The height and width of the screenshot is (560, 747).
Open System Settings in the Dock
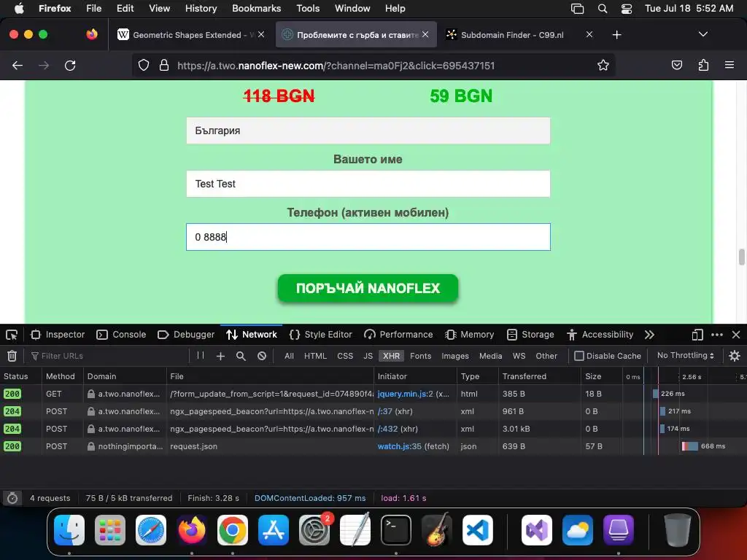[x=314, y=530]
